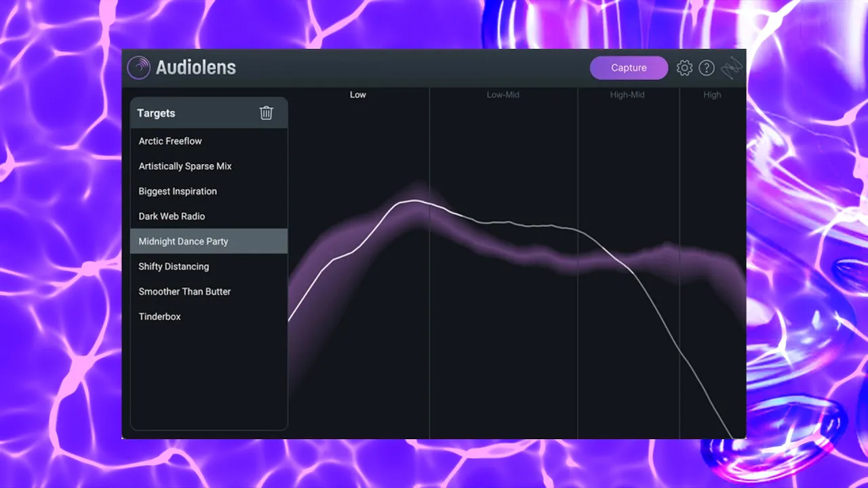Open help with the question mark icon

tap(707, 68)
